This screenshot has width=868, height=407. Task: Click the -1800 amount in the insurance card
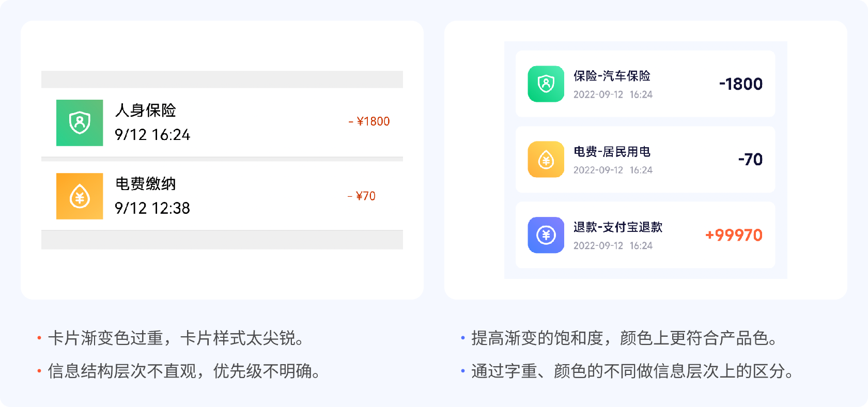pos(741,84)
